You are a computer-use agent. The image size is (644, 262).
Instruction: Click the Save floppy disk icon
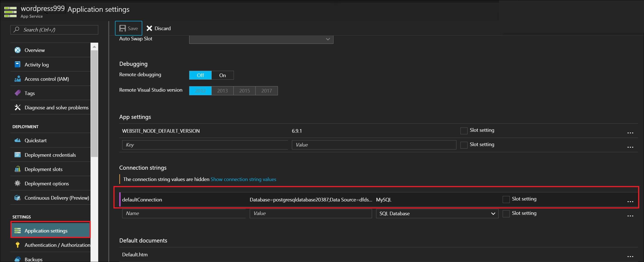coord(122,28)
